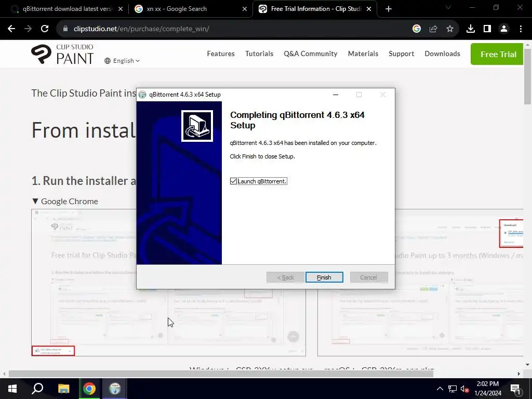
Task: Uncheck Launch qBittorrent checkbox
Action: pyautogui.click(x=233, y=181)
